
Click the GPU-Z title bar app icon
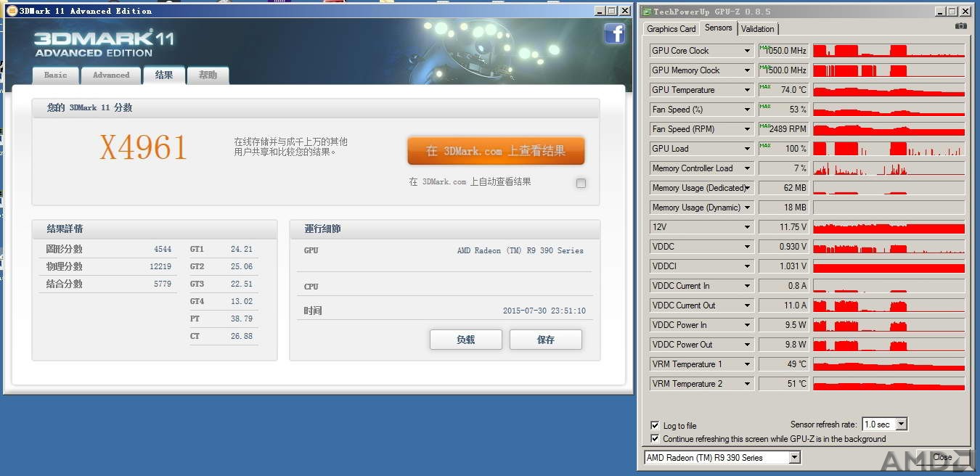(x=646, y=11)
